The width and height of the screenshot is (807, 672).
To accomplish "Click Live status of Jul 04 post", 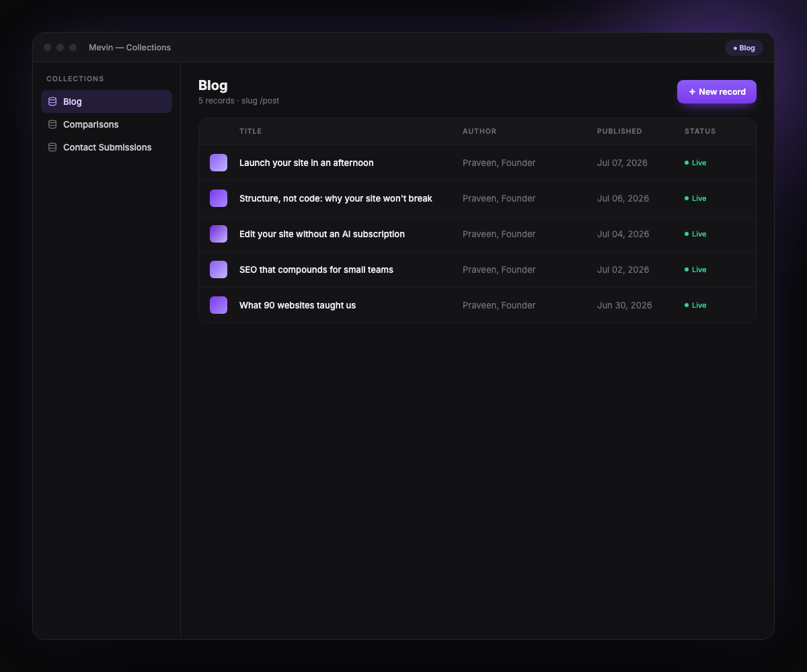I will (x=695, y=234).
